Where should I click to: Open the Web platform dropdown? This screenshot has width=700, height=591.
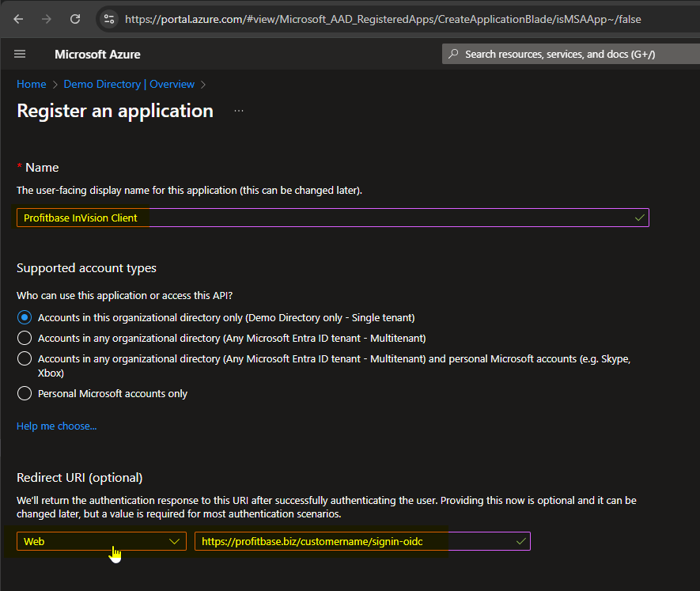click(x=101, y=541)
